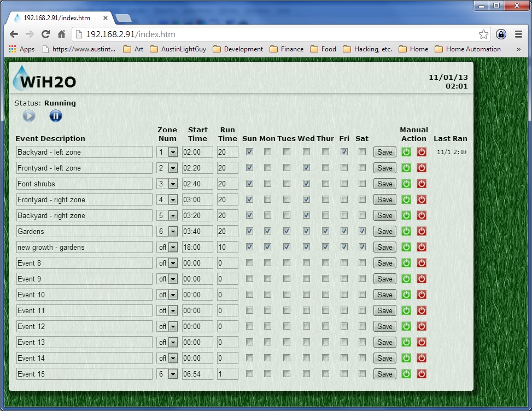
Task: Open the Home Automation bookmarks folder
Action: point(467,49)
